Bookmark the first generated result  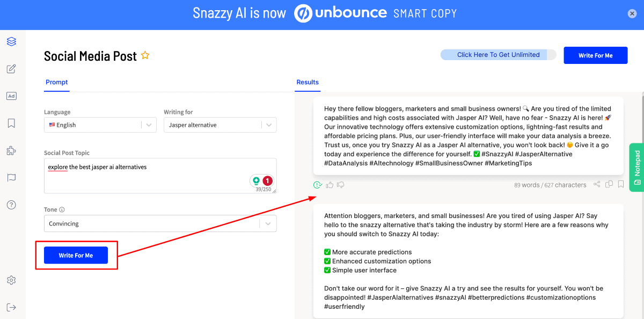pyautogui.click(x=621, y=185)
